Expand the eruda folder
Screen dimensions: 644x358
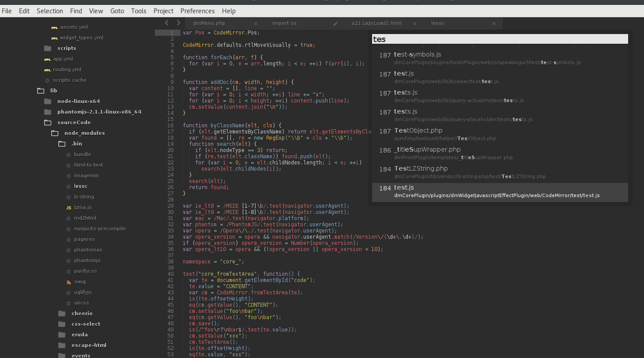pyautogui.click(x=62, y=335)
